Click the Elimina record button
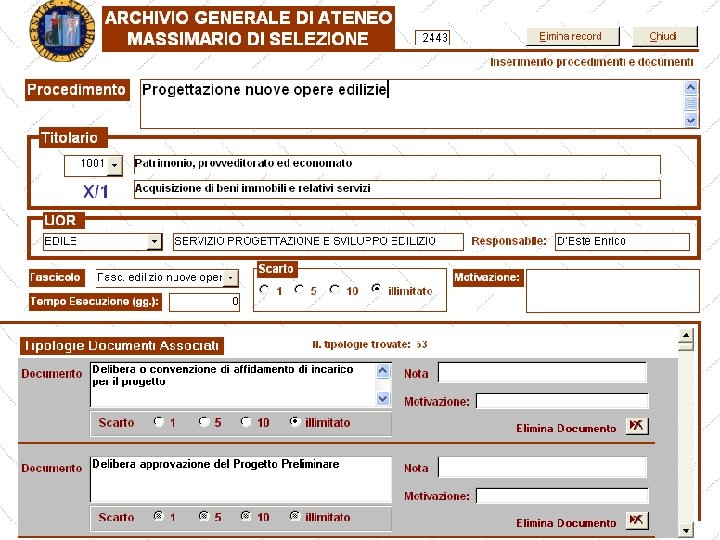The height and width of the screenshot is (540, 720). click(573, 36)
